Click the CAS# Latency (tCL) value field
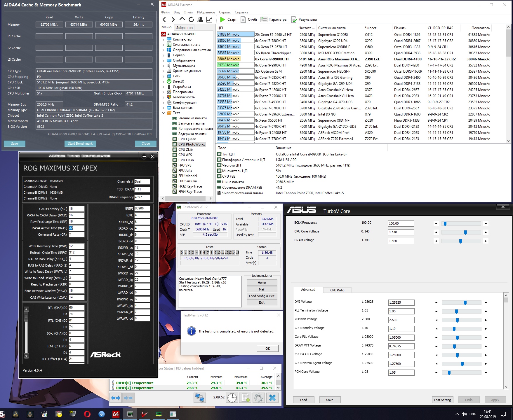The image size is (513, 420). 76,209
